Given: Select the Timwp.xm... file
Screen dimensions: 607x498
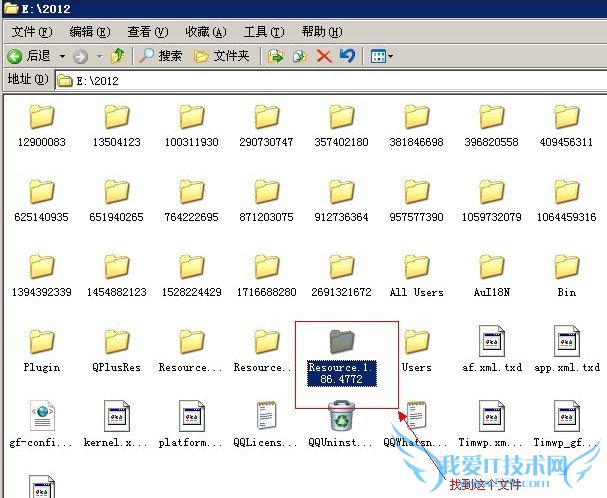Looking at the screenshot, I should pos(492,424).
